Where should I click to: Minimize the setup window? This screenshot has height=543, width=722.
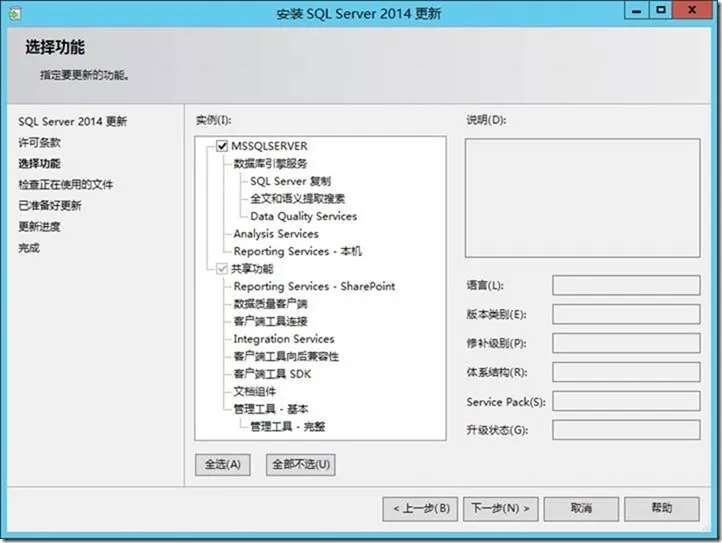coord(637,10)
